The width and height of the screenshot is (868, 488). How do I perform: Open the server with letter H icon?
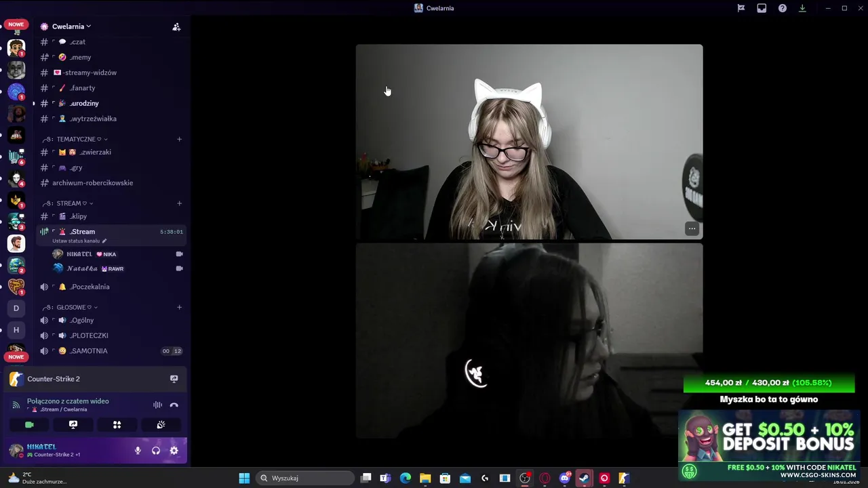pyautogui.click(x=16, y=330)
